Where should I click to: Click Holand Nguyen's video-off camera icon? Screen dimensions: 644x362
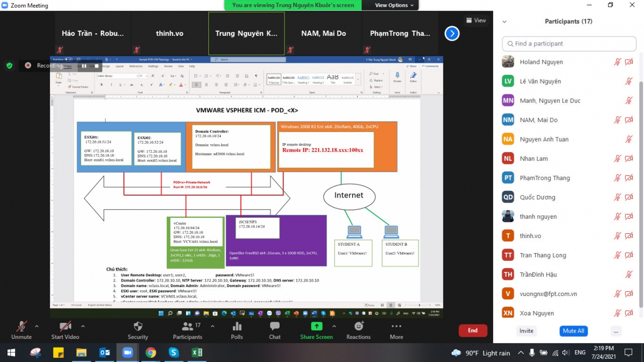point(629,62)
